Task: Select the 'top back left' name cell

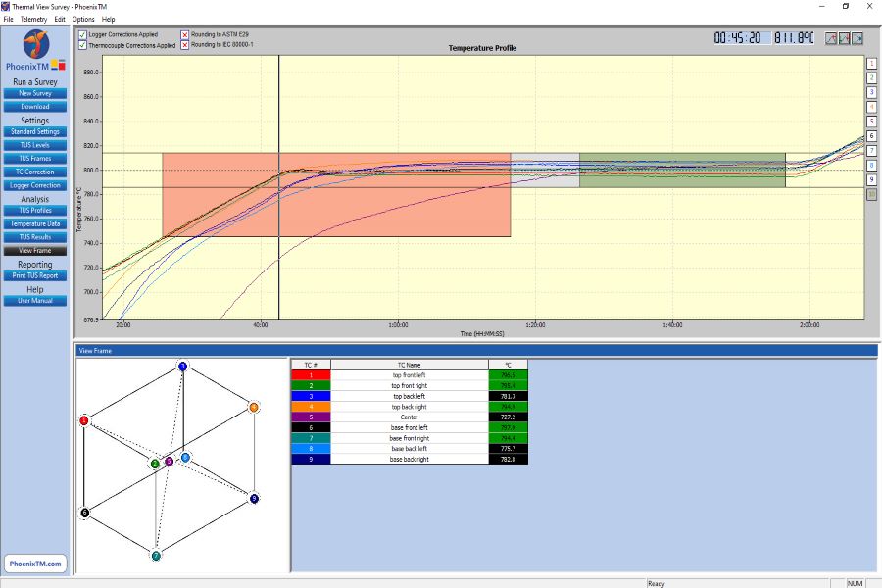Action: tap(409, 396)
